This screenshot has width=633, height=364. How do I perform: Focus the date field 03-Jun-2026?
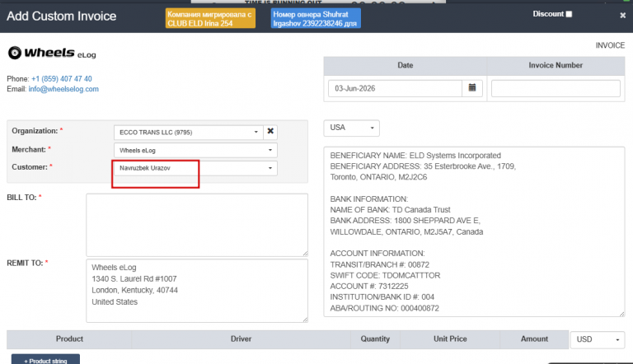tap(396, 88)
